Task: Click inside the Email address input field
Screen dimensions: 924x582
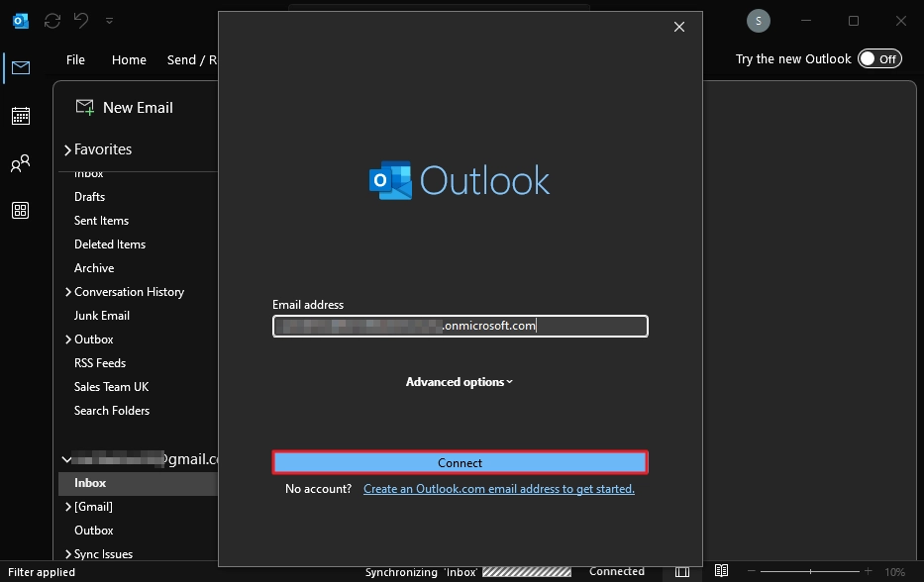Action: tap(460, 326)
